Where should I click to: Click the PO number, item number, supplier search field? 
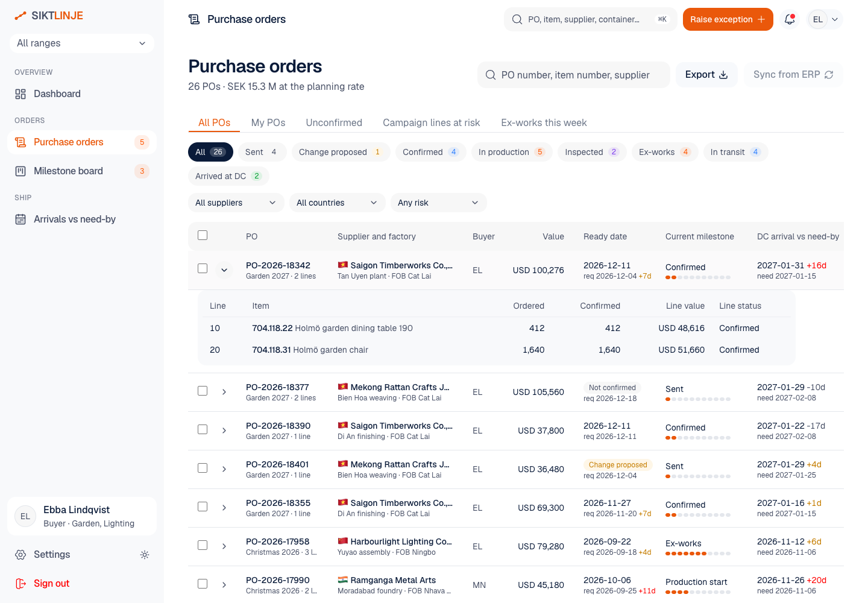pos(574,75)
